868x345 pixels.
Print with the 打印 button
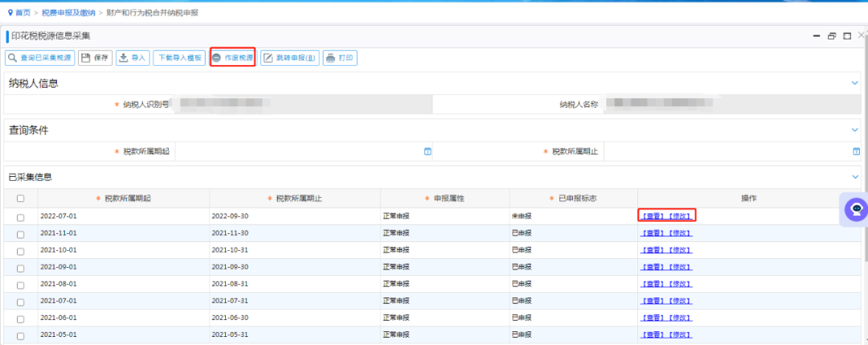click(340, 58)
